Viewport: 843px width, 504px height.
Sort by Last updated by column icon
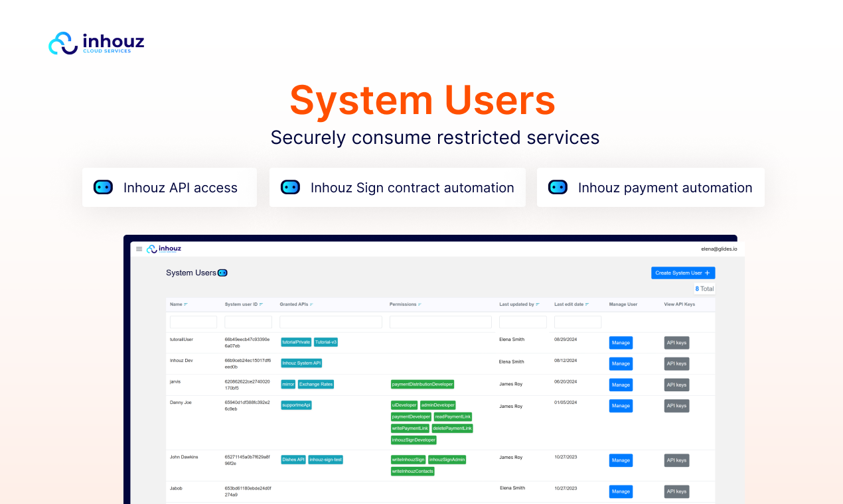tap(538, 304)
